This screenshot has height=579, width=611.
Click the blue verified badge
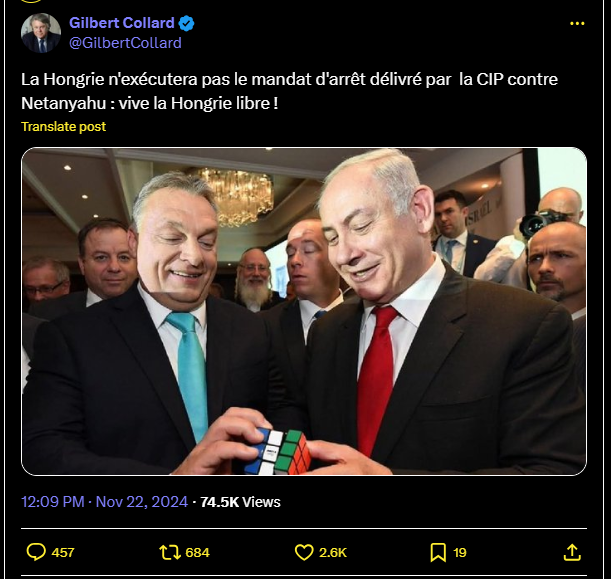186,23
